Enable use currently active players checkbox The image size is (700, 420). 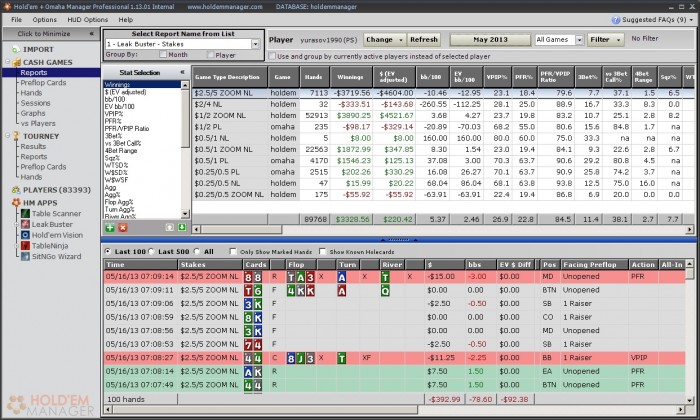271,56
